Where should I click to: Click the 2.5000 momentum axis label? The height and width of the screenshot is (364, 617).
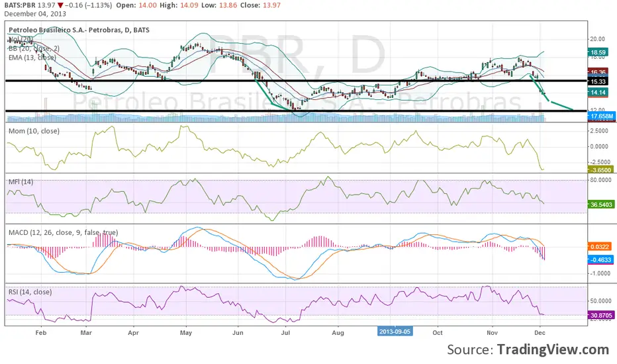600,130
